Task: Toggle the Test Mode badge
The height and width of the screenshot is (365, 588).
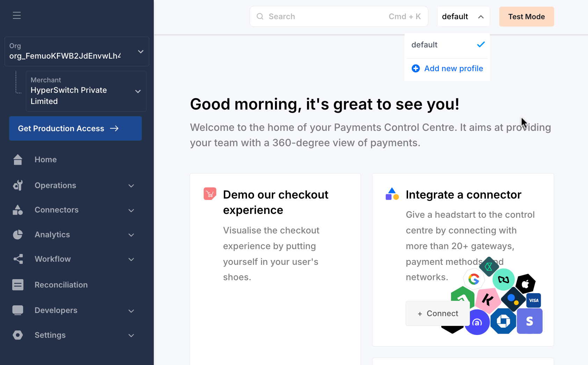Action: pos(526,16)
